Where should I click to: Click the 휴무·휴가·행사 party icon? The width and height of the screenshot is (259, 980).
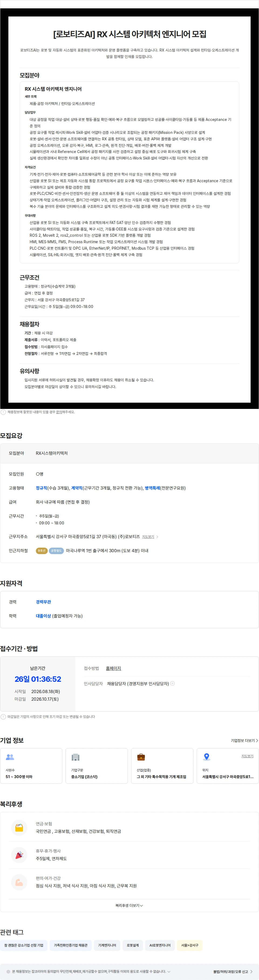coord(19,855)
